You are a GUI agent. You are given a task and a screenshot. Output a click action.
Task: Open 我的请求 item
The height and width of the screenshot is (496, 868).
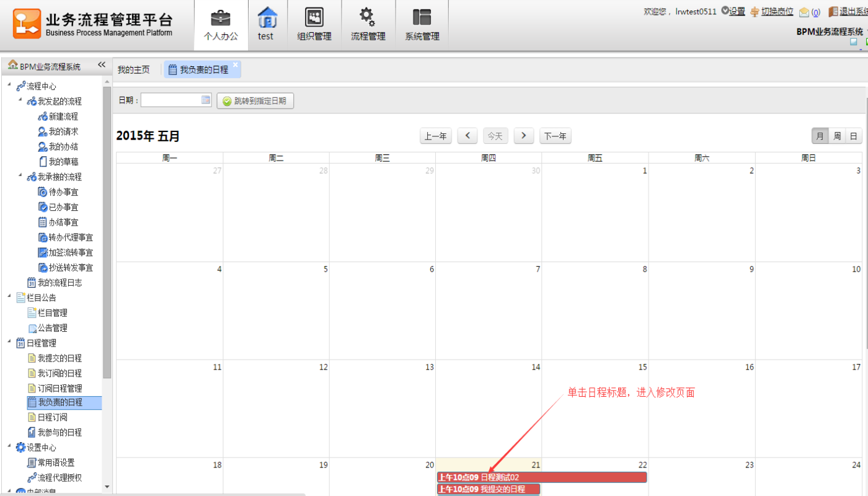coord(63,131)
